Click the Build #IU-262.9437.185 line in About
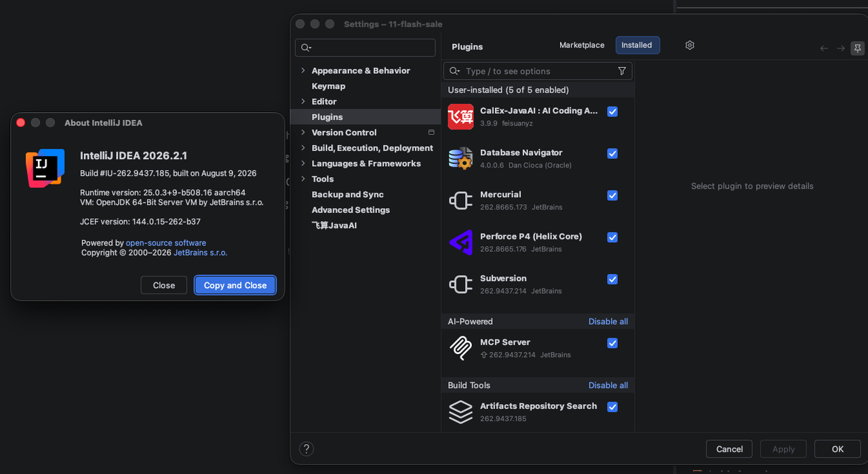 168,174
